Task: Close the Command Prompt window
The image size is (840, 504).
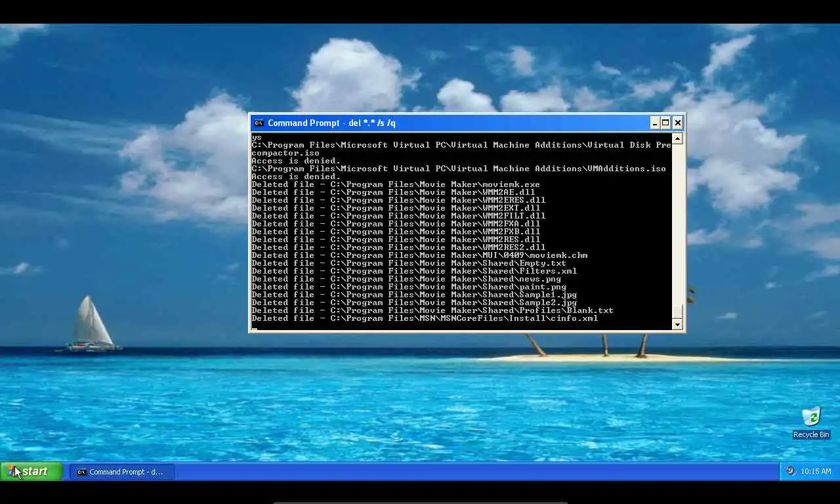Action: [x=677, y=123]
